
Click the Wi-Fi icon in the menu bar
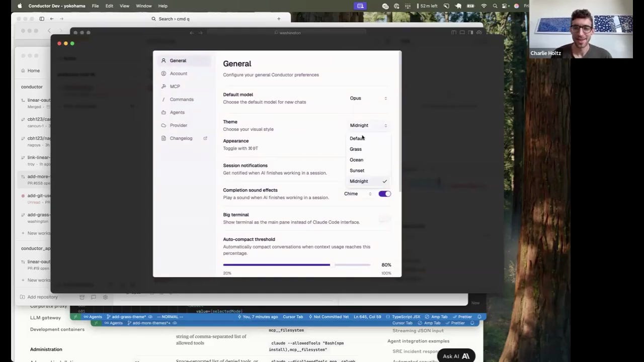(x=484, y=6)
